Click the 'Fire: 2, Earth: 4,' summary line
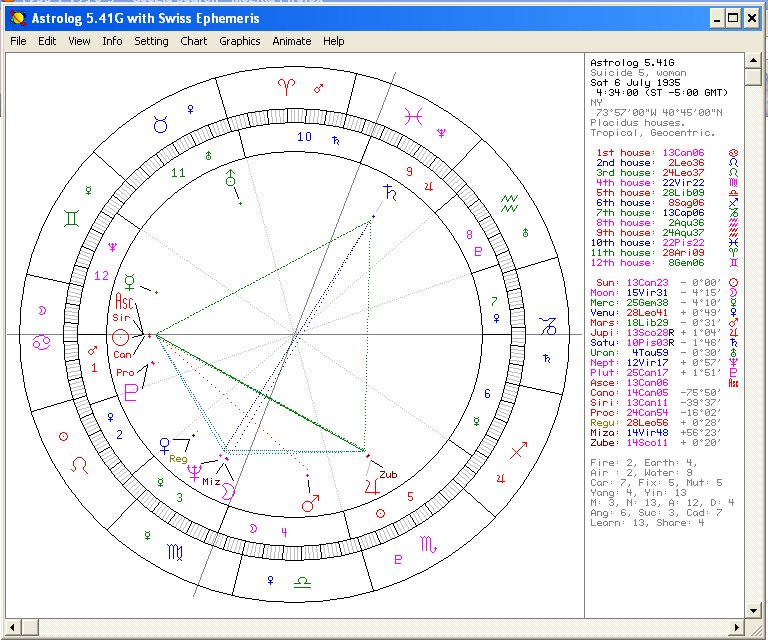Screen dimensions: 768x642 [644, 463]
